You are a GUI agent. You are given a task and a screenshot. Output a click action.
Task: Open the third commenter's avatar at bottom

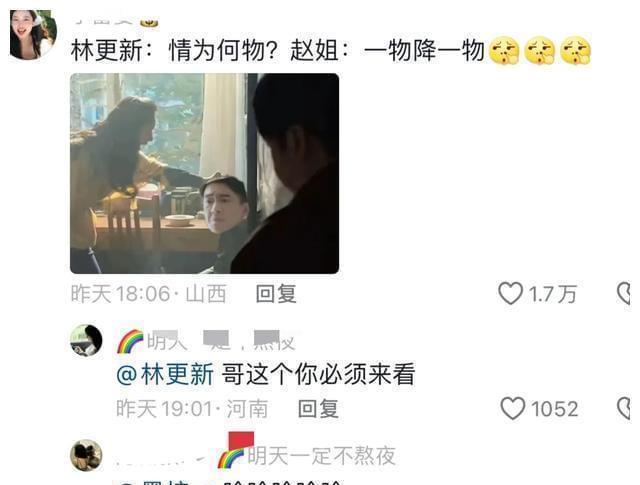coord(86,455)
